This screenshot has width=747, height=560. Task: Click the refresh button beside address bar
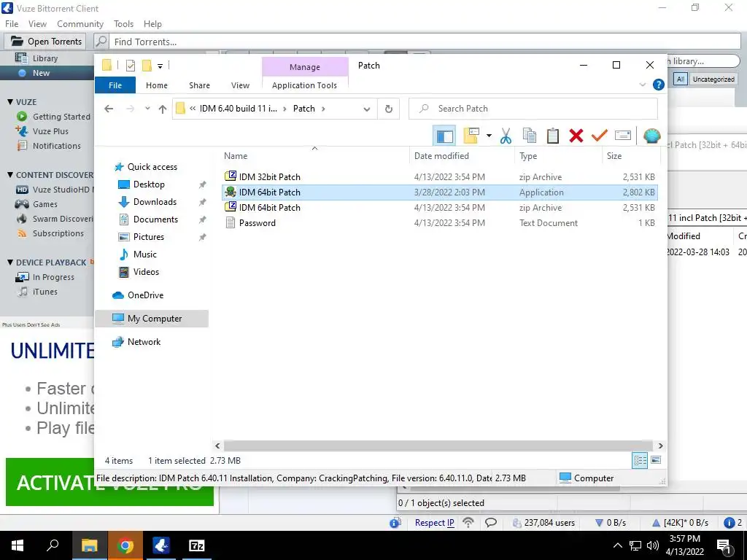[x=389, y=109]
